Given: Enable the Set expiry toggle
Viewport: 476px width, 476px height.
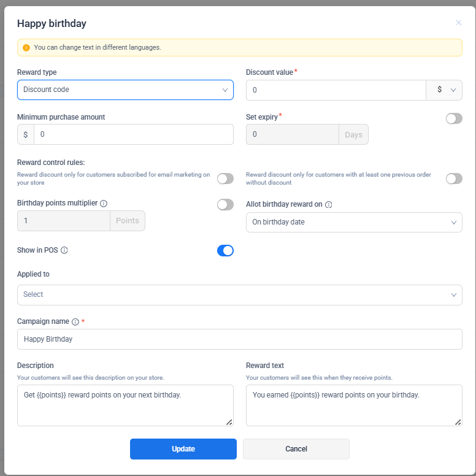Looking at the screenshot, I should [x=454, y=118].
